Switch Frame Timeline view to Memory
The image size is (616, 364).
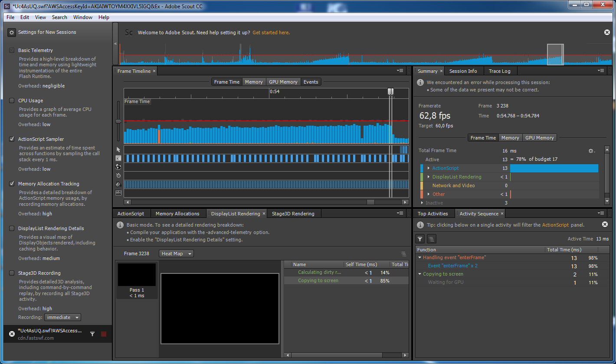[254, 82]
